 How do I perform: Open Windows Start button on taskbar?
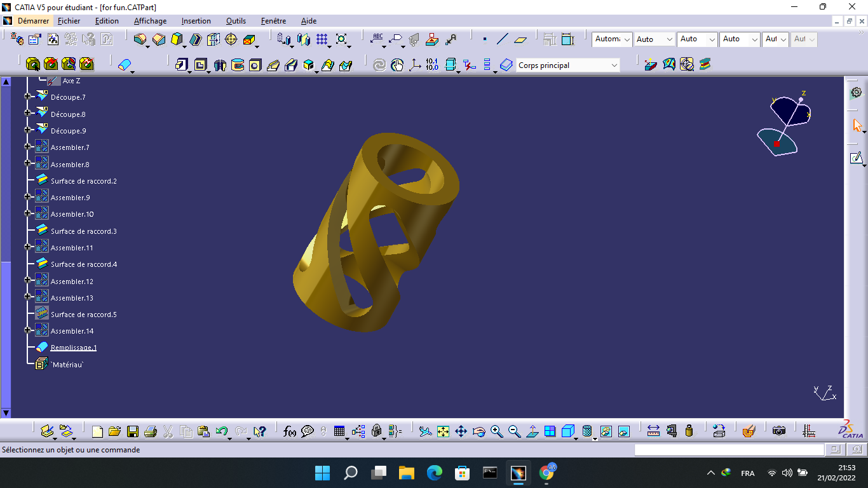(322, 473)
